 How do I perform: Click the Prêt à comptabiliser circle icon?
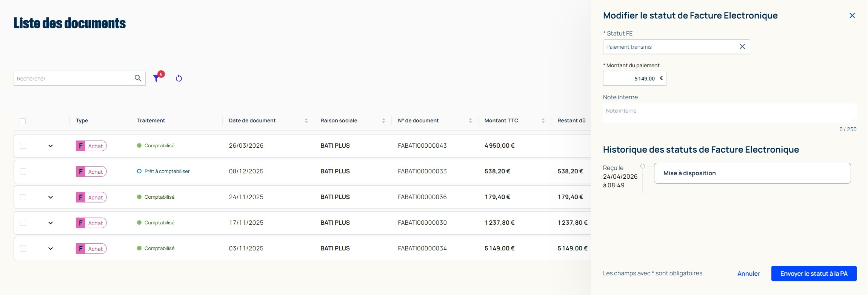click(x=139, y=171)
